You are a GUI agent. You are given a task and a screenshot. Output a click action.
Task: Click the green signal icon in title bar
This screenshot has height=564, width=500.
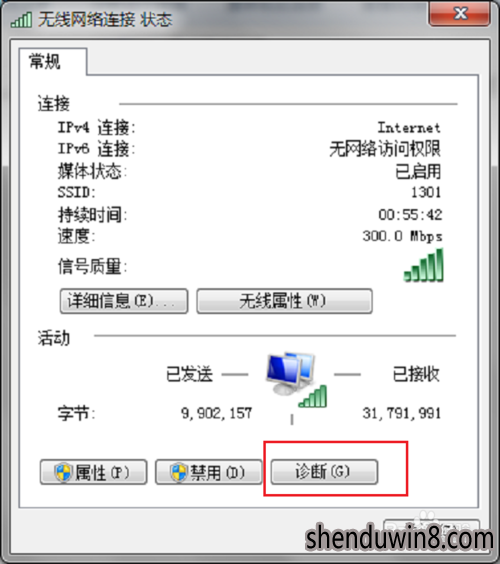(21, 19)
